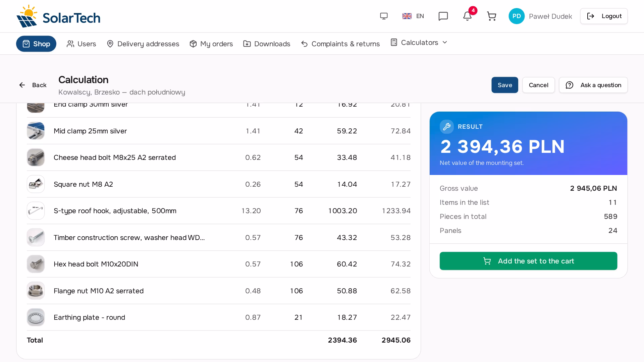Open Cheese head bolt M8x25 thumbnail
644x362 pixels.
tap(36, 158)
